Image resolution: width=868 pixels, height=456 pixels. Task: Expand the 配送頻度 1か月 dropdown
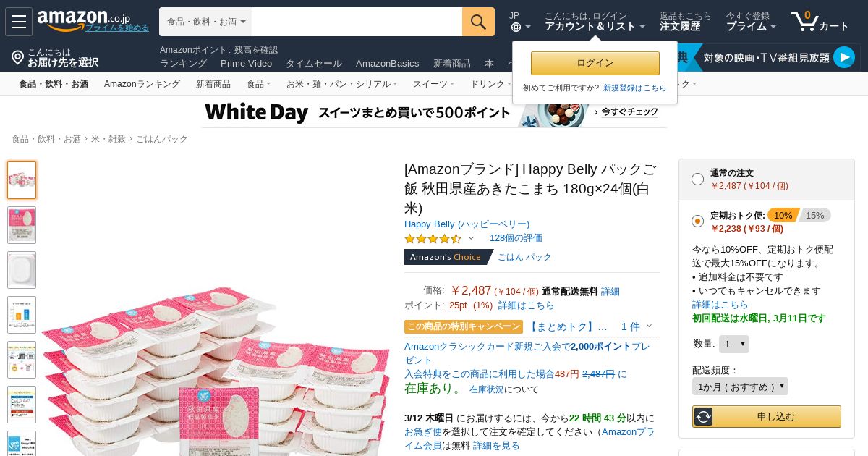(x=740, y=387)
